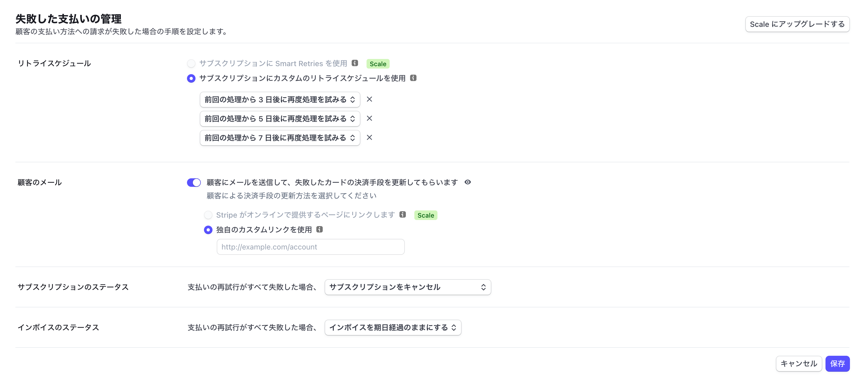This screenshot has width=868, height=381.
Task: Click the info icon next to Smart Retries
Action: pos(355,63)
